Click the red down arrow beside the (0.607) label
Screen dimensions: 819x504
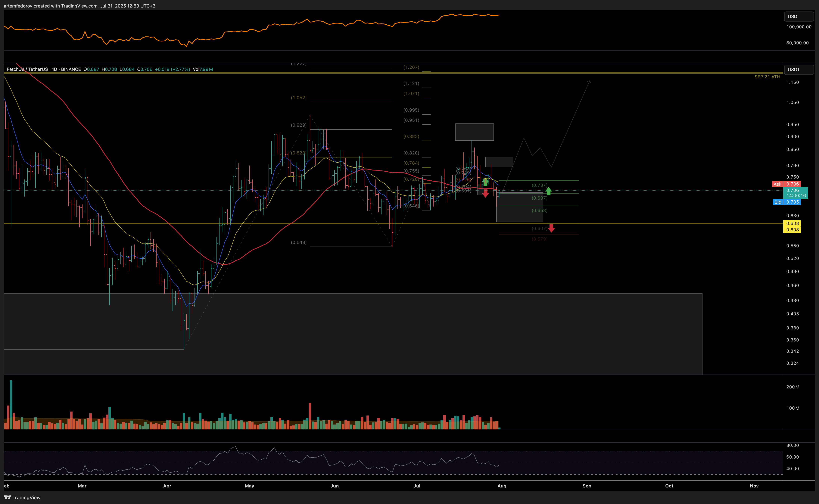coord(551,228)
